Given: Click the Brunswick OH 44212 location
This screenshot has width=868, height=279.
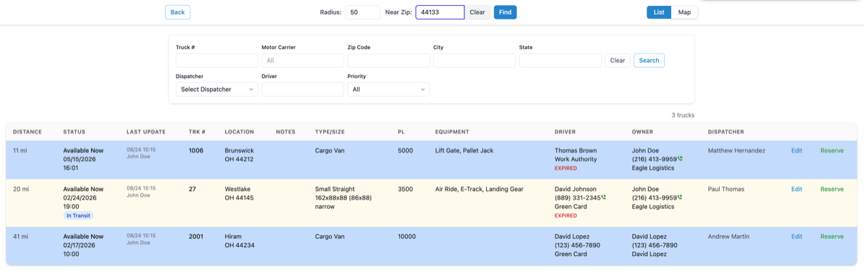Looking at the screenshot, I should 239,155.
